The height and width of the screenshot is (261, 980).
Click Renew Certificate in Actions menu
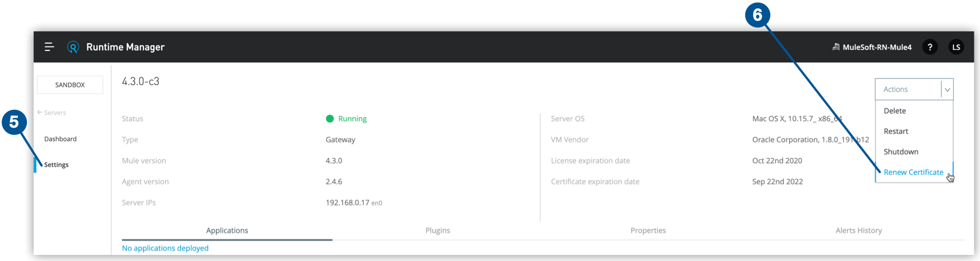[x=913, y=172]
